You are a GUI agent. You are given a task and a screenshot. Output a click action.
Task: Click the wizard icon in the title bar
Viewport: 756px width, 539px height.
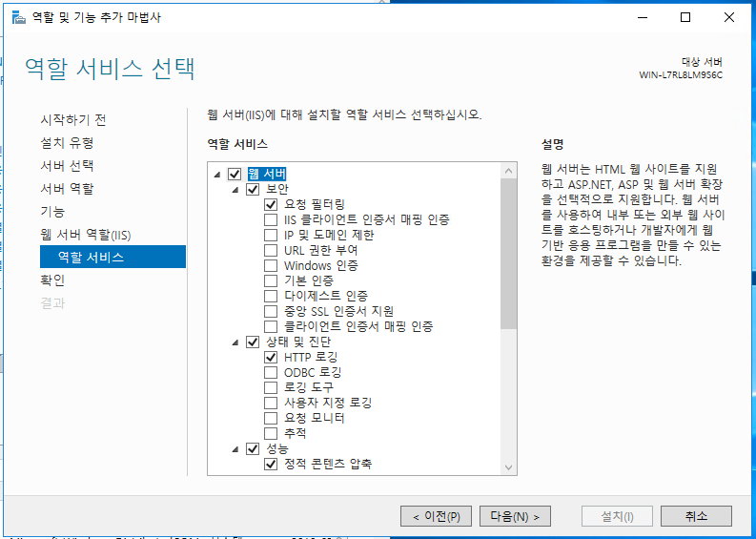point(19,18)
